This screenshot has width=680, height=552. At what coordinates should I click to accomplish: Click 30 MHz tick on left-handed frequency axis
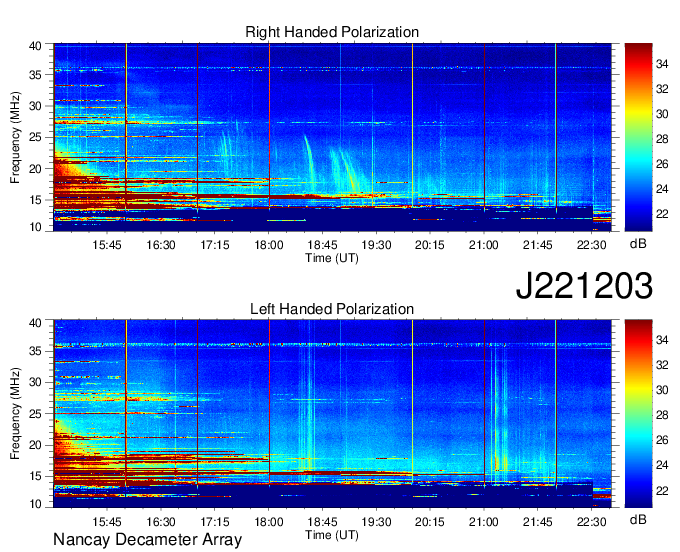click(x=35, y=382)
